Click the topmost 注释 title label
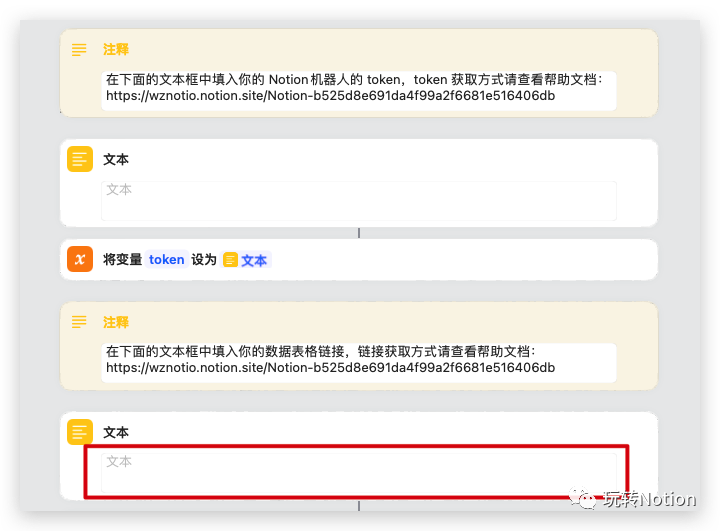Screen dimensions: 720x531 coord(116,49)
